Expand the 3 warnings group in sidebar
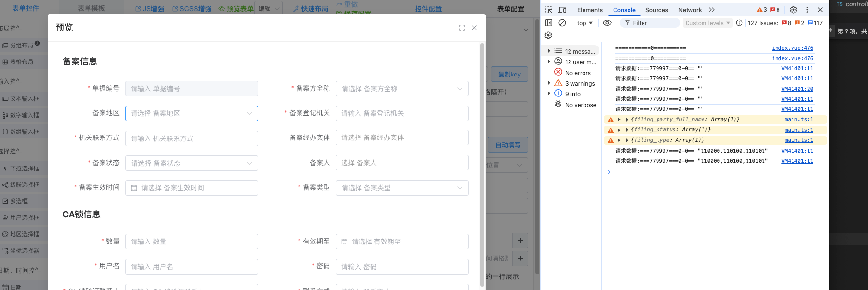 549,83
